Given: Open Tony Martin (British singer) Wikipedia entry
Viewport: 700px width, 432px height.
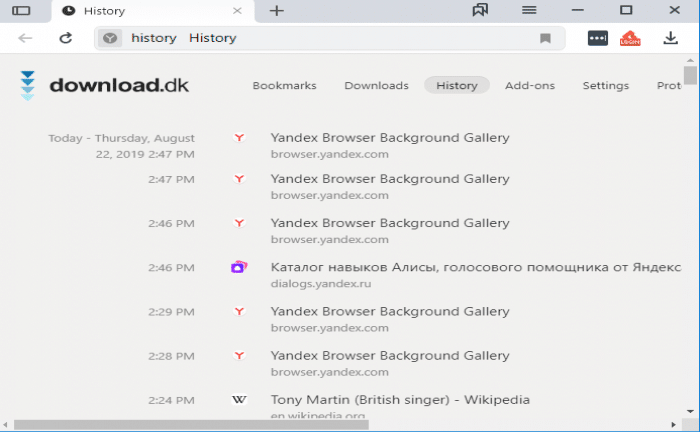Looking at the screenshot, I should (x=400, y=399).
